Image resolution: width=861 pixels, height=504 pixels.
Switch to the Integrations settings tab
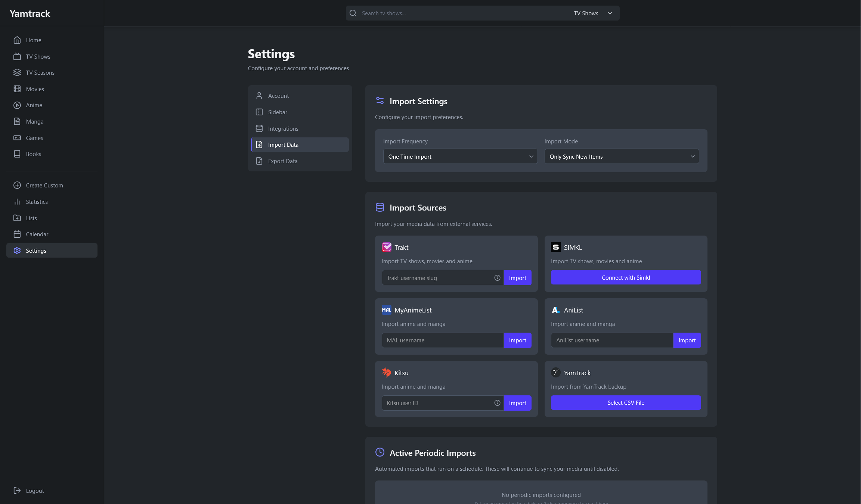(283, 128)
